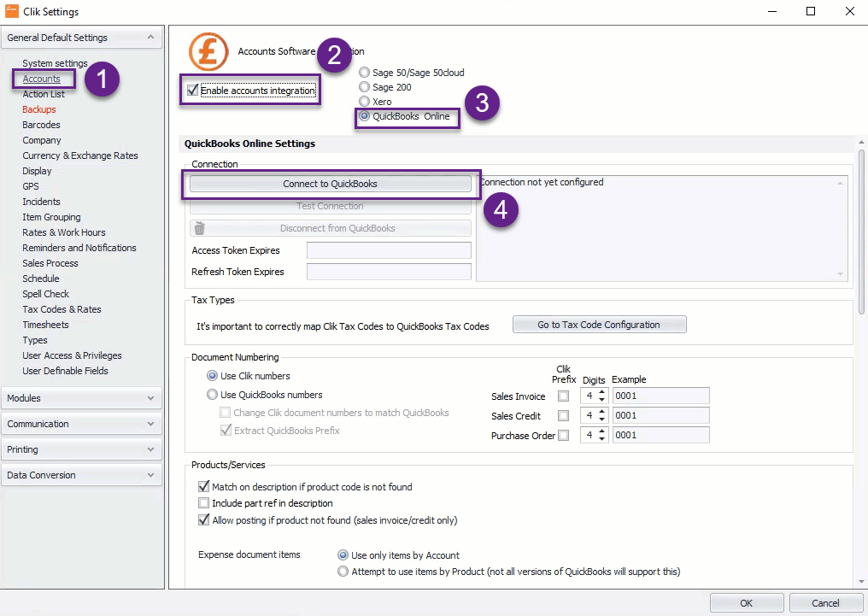Toggle Allow posting if product not found
Image resolution: width=868 pixels, height=616 pixels.
click(x=203, y=520)
